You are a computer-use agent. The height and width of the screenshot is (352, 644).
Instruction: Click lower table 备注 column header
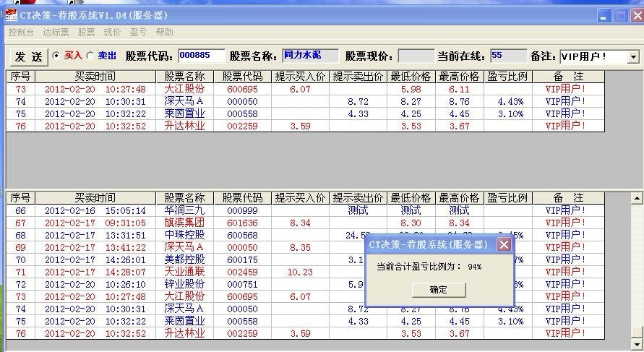click(568, 198)
